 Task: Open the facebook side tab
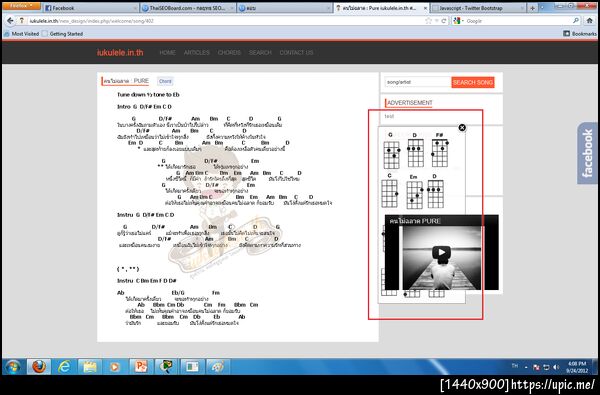tap(587, 153)
